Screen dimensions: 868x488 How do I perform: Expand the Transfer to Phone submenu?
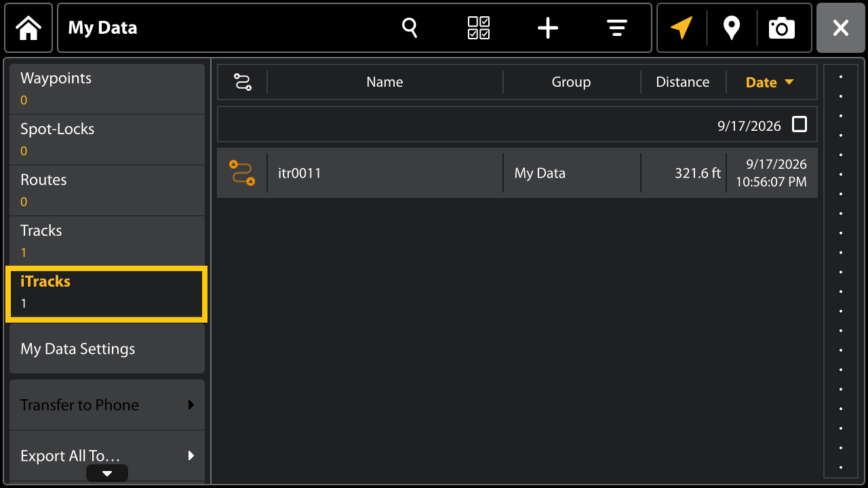point(107,405)
